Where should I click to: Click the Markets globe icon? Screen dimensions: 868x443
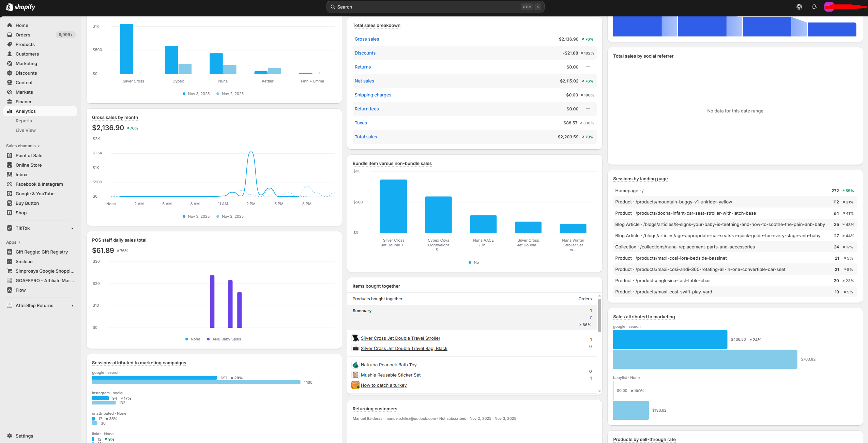pyautogui.click(x=10, y=92)
